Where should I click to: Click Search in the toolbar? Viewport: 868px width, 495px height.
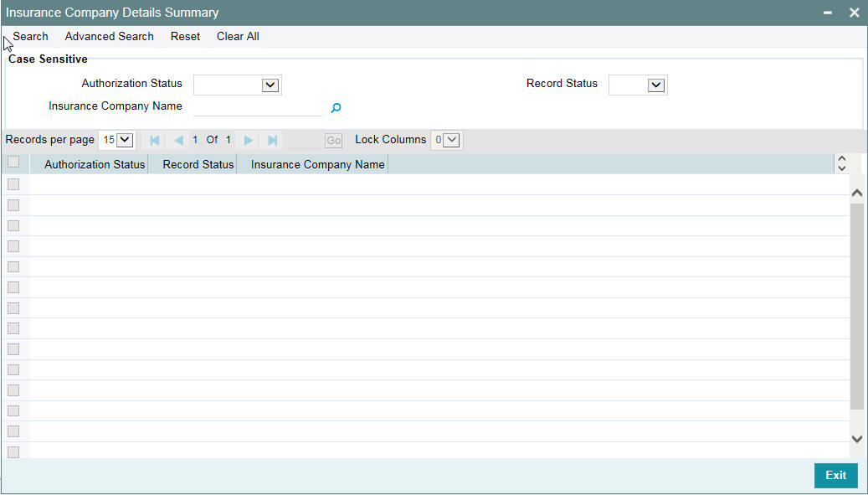point(30,37)
